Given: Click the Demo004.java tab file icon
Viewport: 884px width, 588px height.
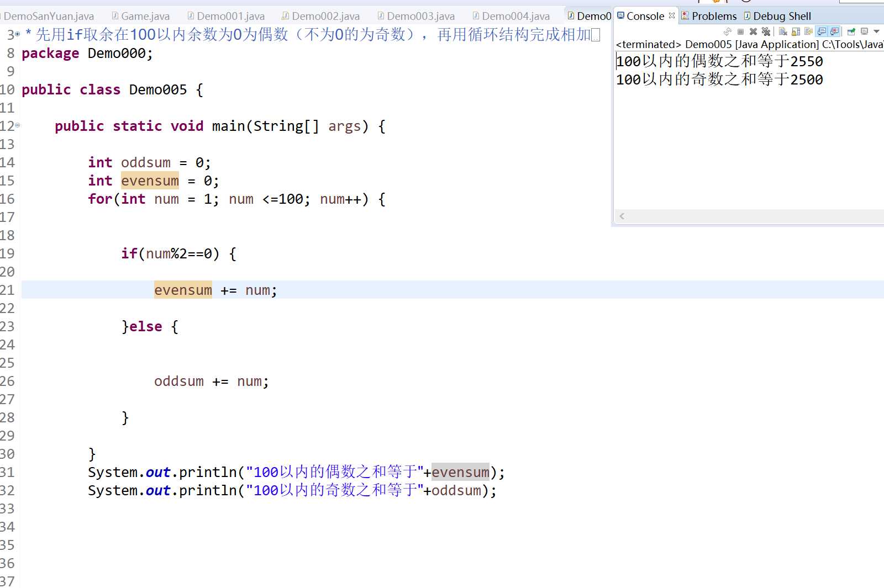Looking at the screenshot, I should pyautogui.click(x=476, y=15).
